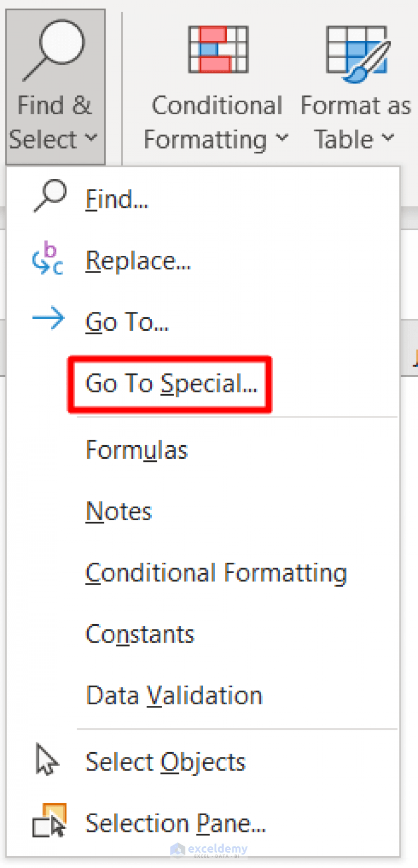Select Formulas in the dropdown menu
The image size is (418, 868).
pyautogui.click(x=136, y=450)
